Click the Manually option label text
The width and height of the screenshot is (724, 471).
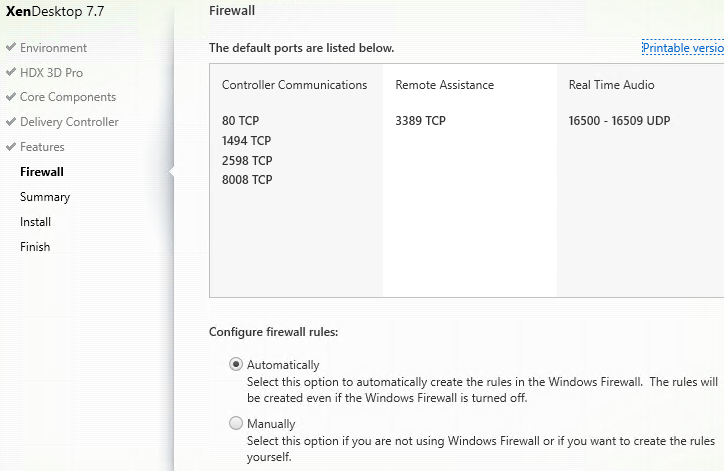click(271, 423)
